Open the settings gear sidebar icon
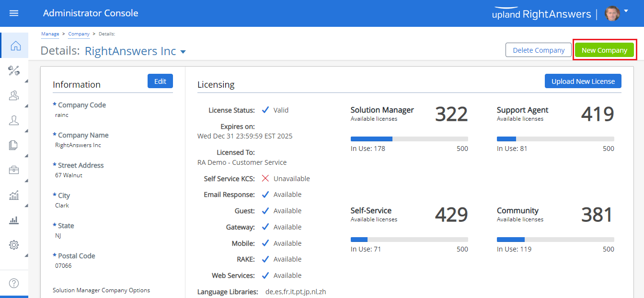This screenshot has height=298, width=644. tap(14, 245)
